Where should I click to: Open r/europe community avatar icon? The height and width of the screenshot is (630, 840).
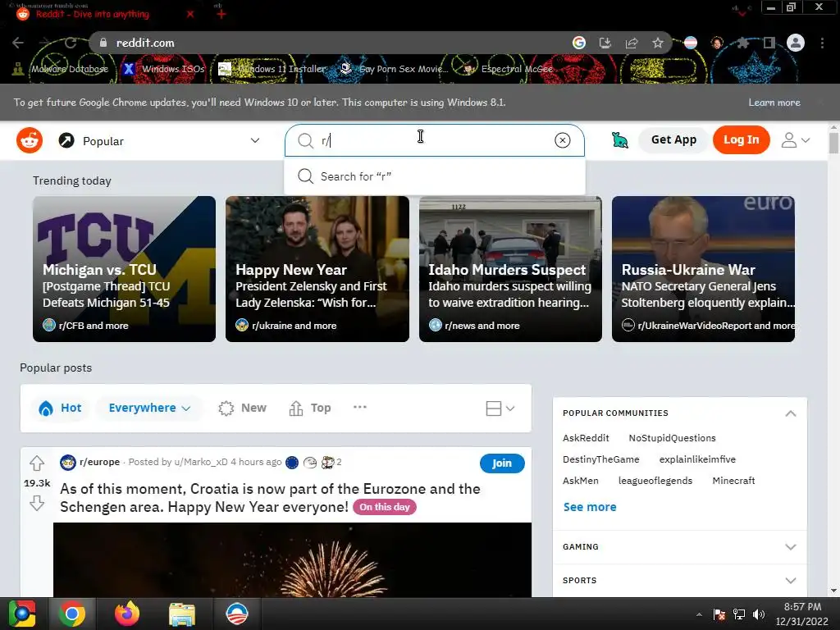click(68, 463)
